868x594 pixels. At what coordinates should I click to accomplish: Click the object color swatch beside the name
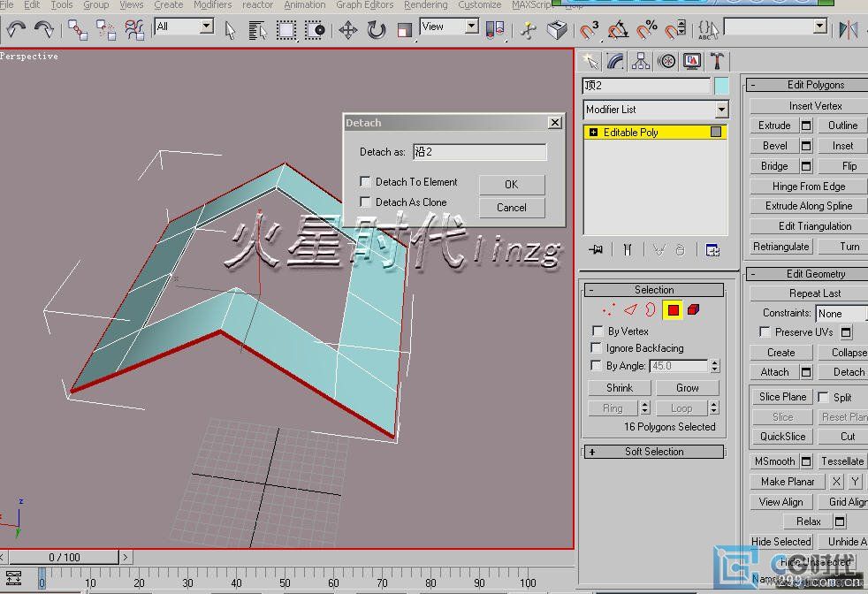click(x=721, y=86)
